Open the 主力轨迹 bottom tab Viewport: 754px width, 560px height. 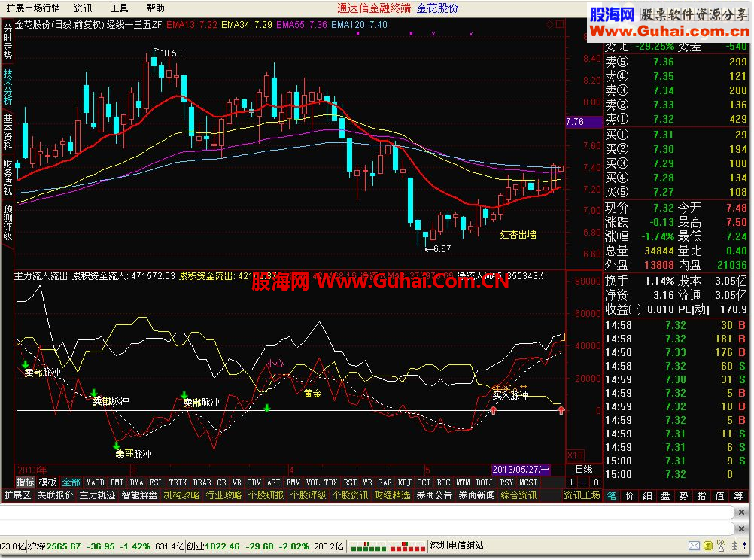click(x=97, y=495)
